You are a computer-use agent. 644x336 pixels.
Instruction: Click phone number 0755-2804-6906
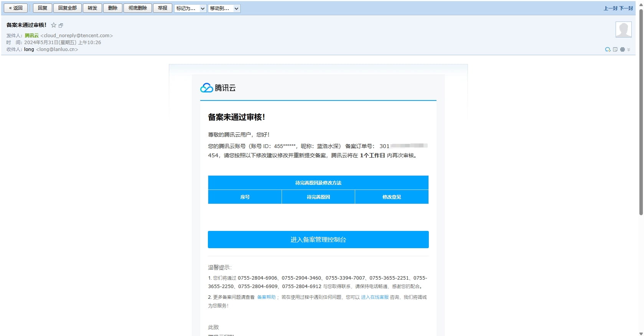click(257, 278)
